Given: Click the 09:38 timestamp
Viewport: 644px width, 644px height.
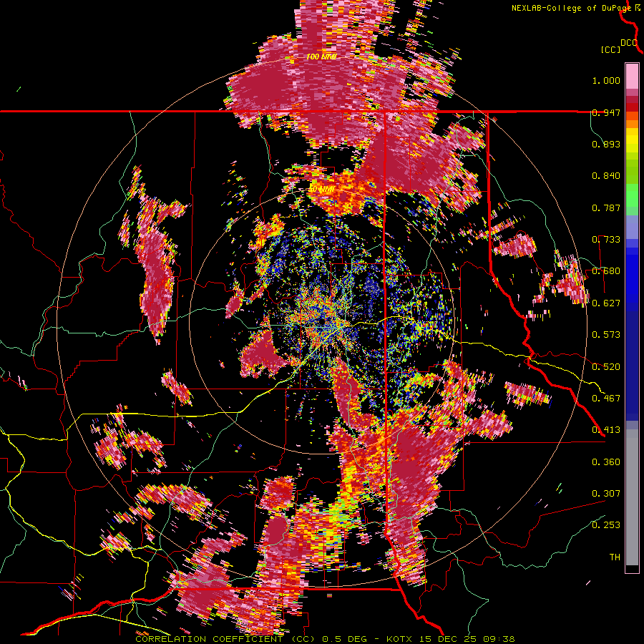Looking at the screenshot, I should [500, 639].
